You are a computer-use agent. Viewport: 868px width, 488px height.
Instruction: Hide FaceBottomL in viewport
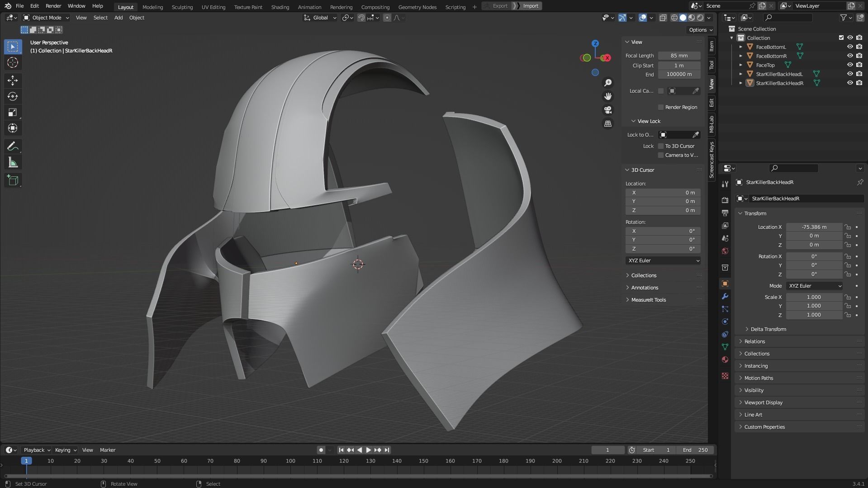pos(850,47)
